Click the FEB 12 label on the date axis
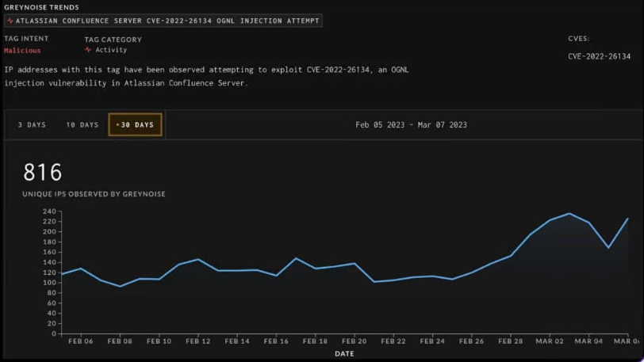 pos(197,341)
